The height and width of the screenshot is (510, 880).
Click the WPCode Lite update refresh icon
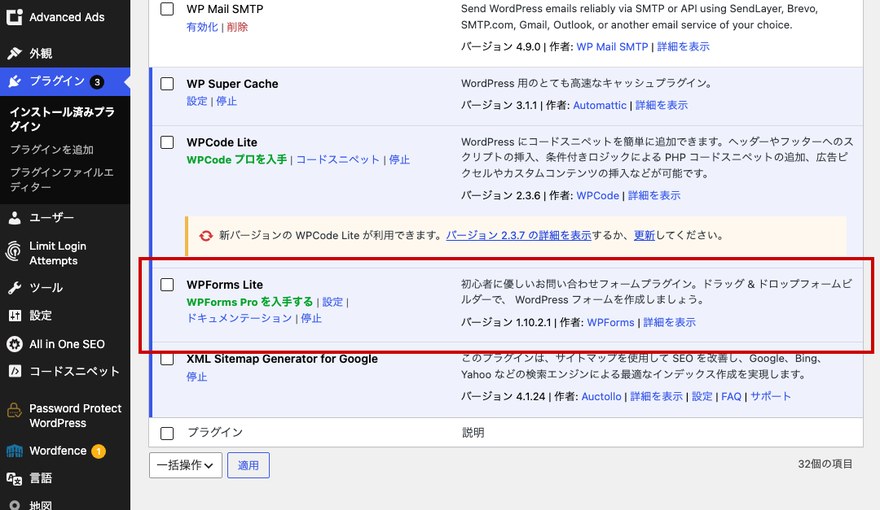(206, 236)
